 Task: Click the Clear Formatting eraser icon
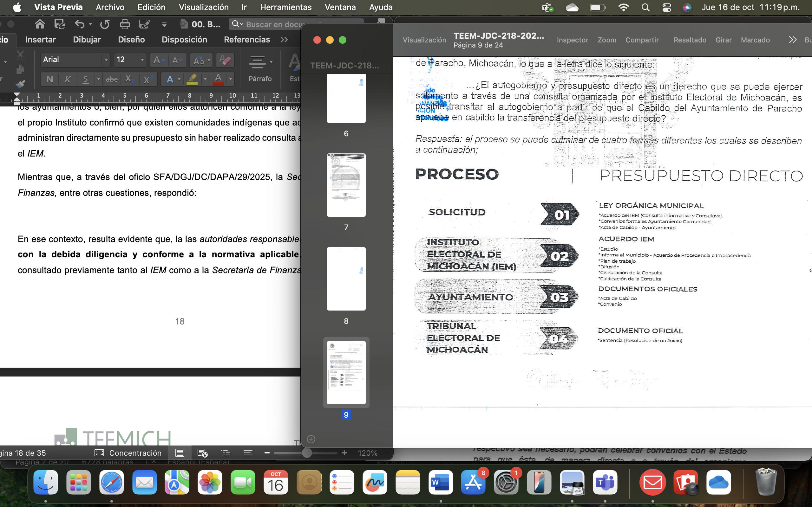[x=225, y=60]
